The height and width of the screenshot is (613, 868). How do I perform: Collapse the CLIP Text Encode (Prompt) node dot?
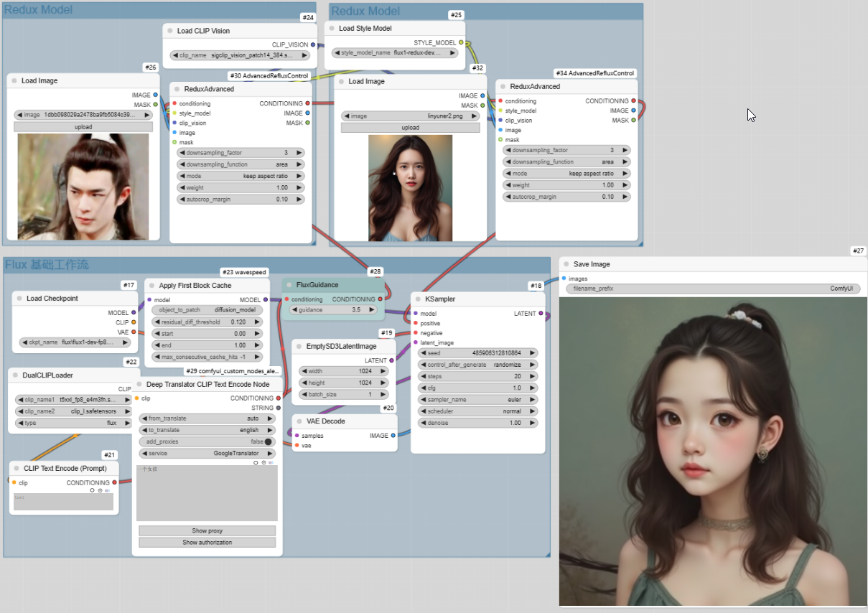pos(17,468)
